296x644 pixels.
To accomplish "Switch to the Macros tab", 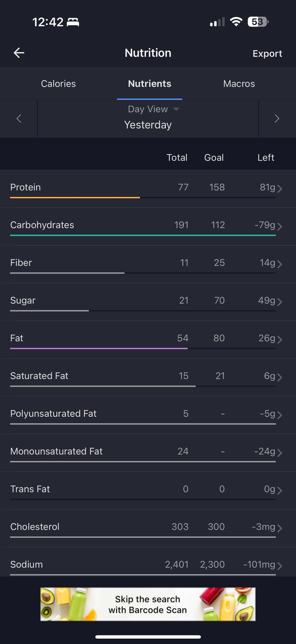I will 239,84.
